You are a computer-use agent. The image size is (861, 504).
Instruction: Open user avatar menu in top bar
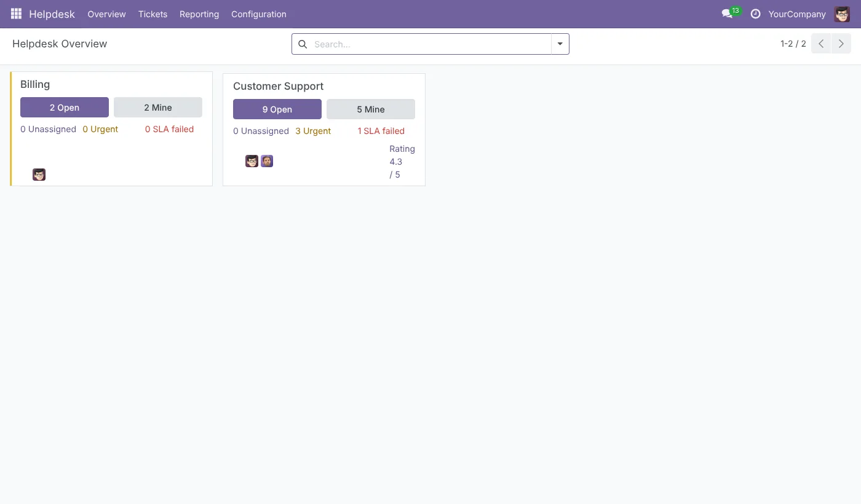tap(842, 14)
